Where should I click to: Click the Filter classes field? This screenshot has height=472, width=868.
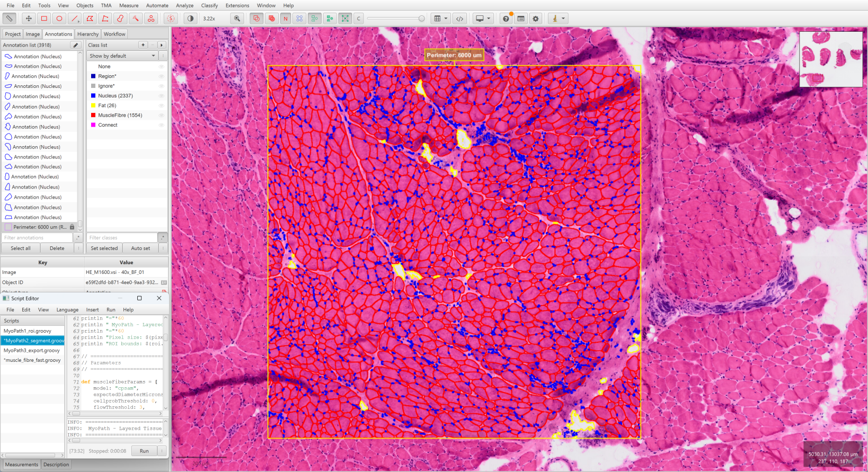point(122,237)
